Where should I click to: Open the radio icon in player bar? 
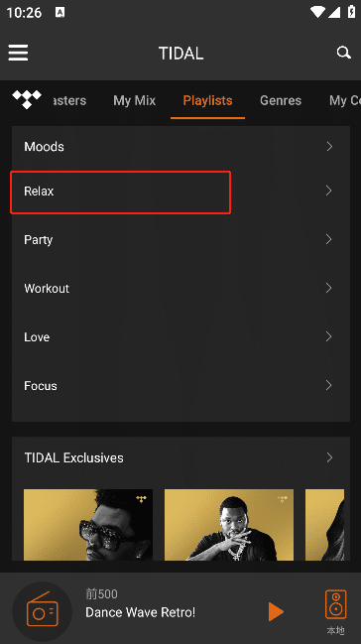(43, 610)
